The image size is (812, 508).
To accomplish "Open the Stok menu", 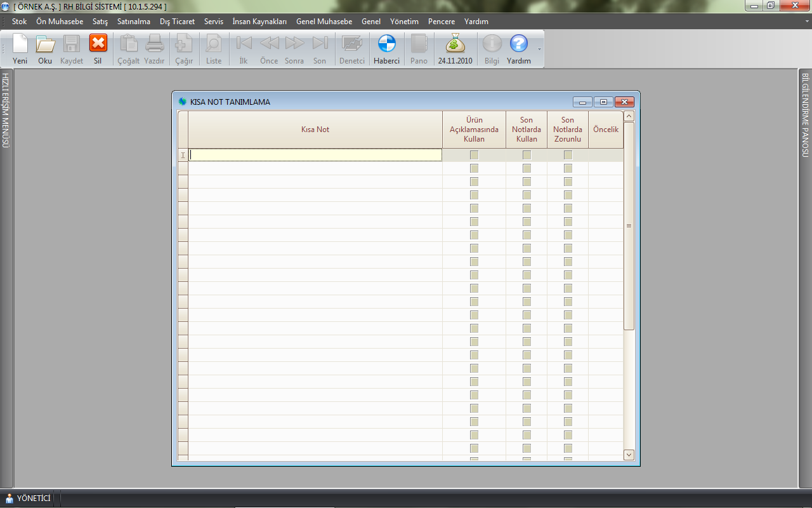I will pyautogui.click(x=19, y=22).
